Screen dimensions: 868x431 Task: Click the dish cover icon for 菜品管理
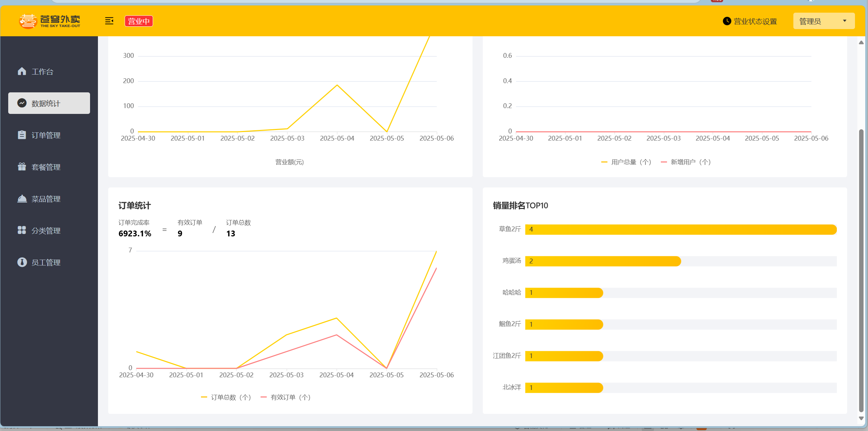[x=22, y=198]
